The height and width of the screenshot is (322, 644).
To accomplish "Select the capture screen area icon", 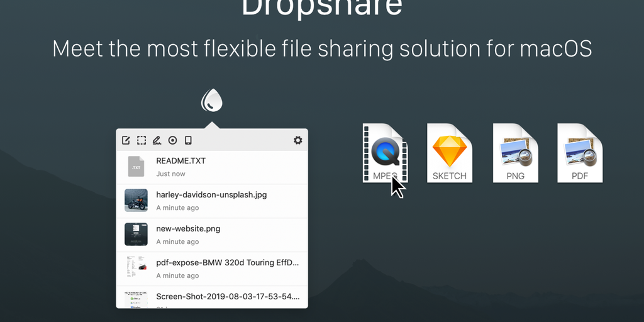I will [x=142, y=140].
